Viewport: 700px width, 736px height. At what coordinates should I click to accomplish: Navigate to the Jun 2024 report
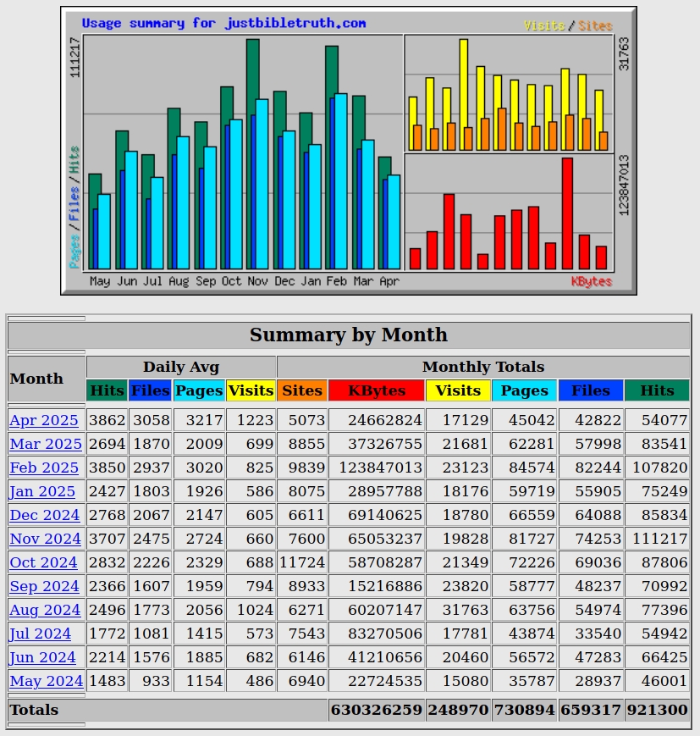(42, 657)
